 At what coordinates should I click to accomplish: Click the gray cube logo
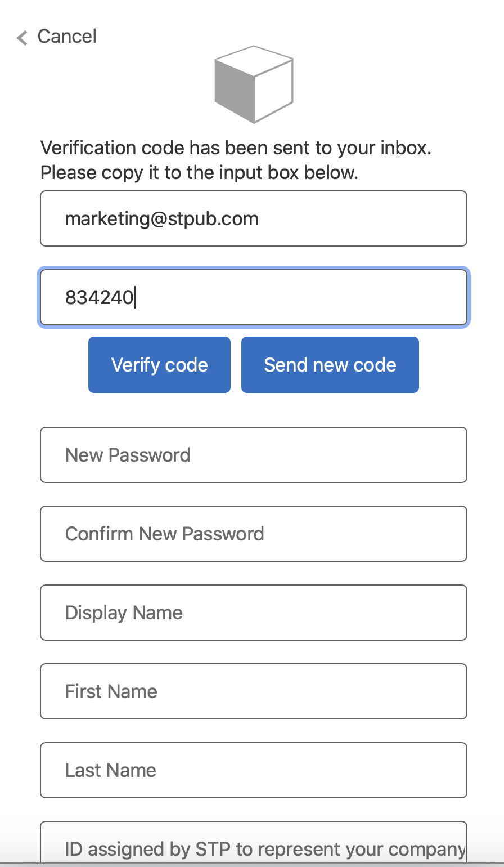(x=254, y=84)
